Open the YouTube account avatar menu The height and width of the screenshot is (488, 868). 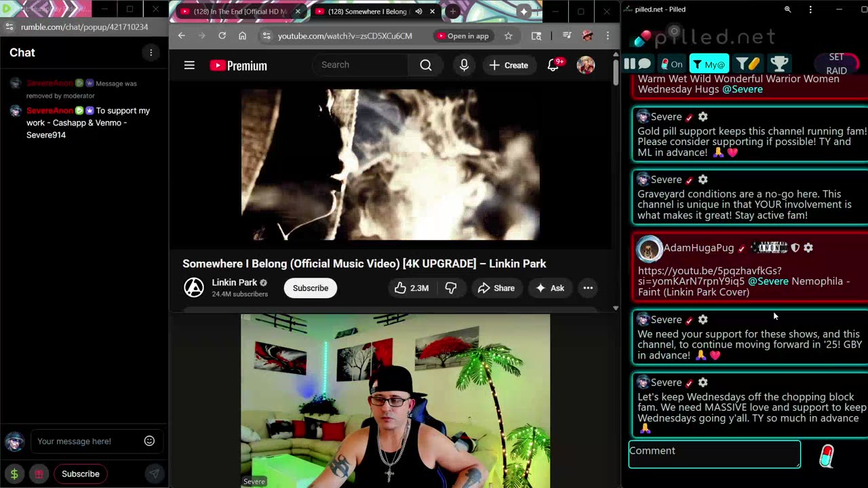[x=586, y=65]
